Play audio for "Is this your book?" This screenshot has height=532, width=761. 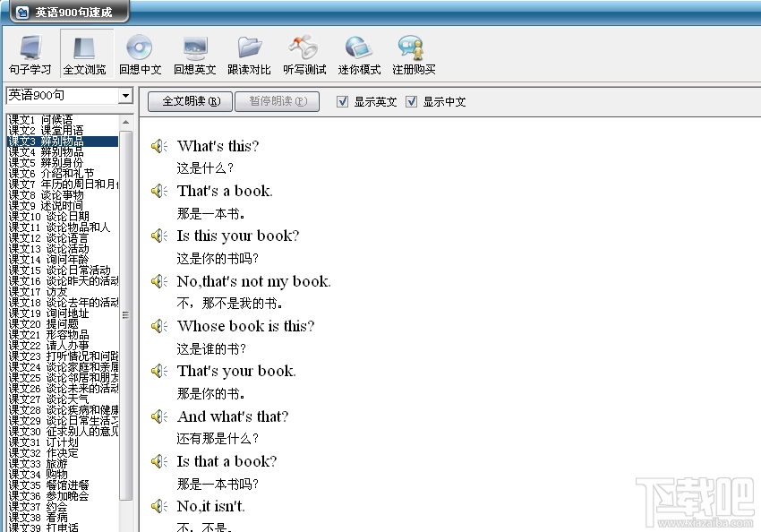point(158,236)
